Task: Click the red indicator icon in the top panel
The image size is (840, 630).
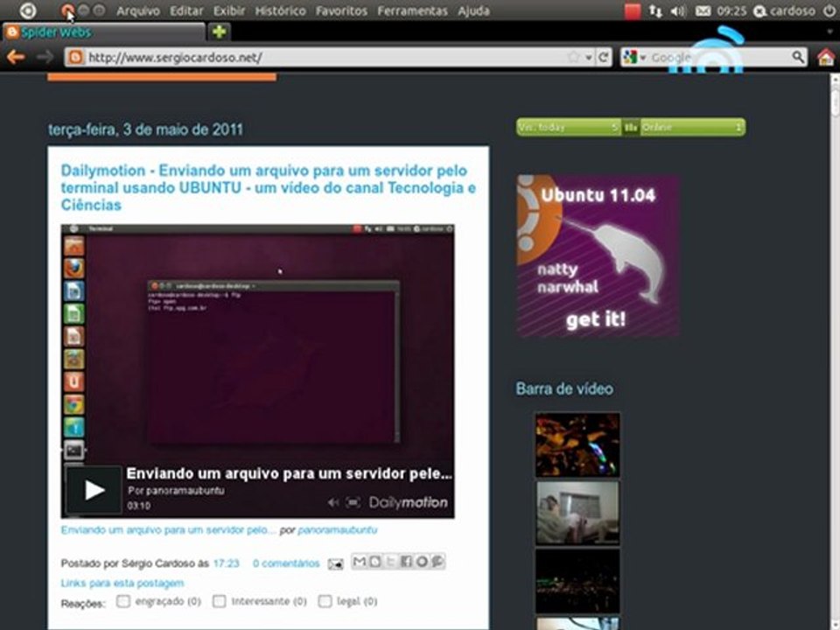Action: pos(632,10)
